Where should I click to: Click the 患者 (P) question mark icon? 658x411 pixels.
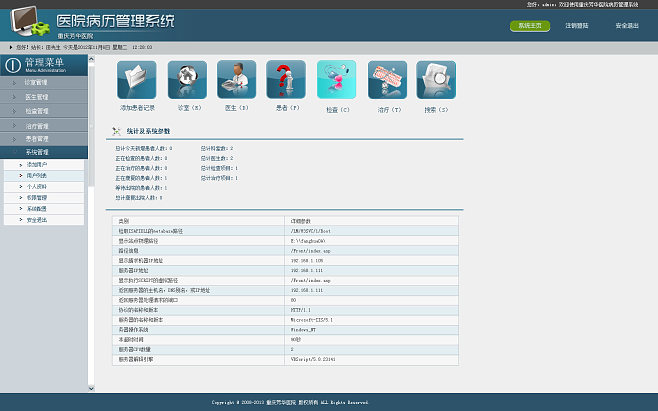(x=286, y=80)
